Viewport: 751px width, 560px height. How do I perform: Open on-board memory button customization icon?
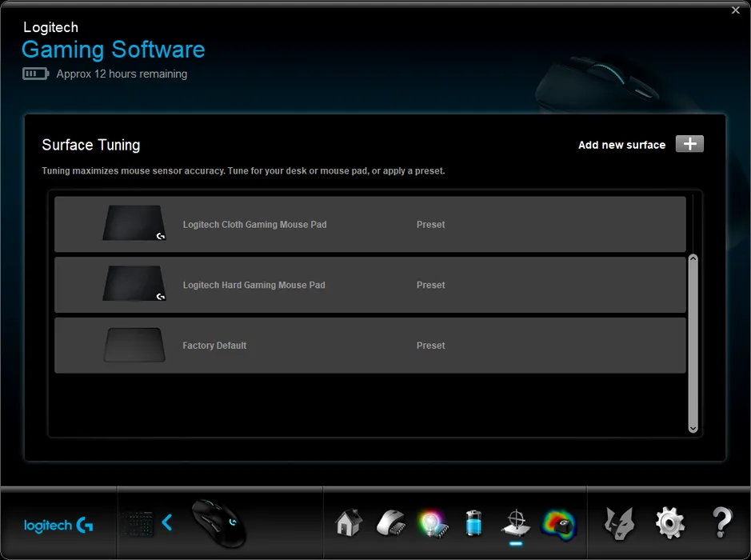(x=391, y=522)
